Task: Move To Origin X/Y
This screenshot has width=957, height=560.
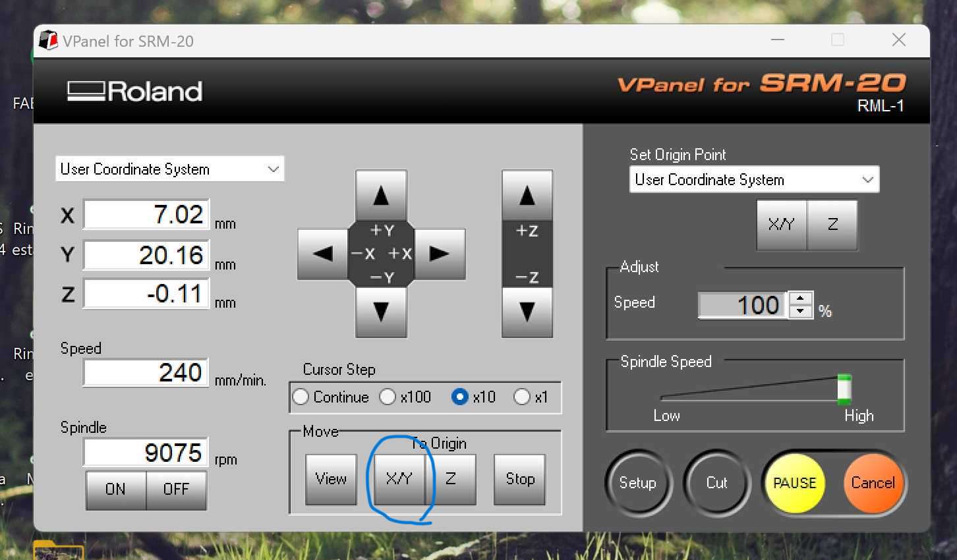Action: tap(399, 479)
